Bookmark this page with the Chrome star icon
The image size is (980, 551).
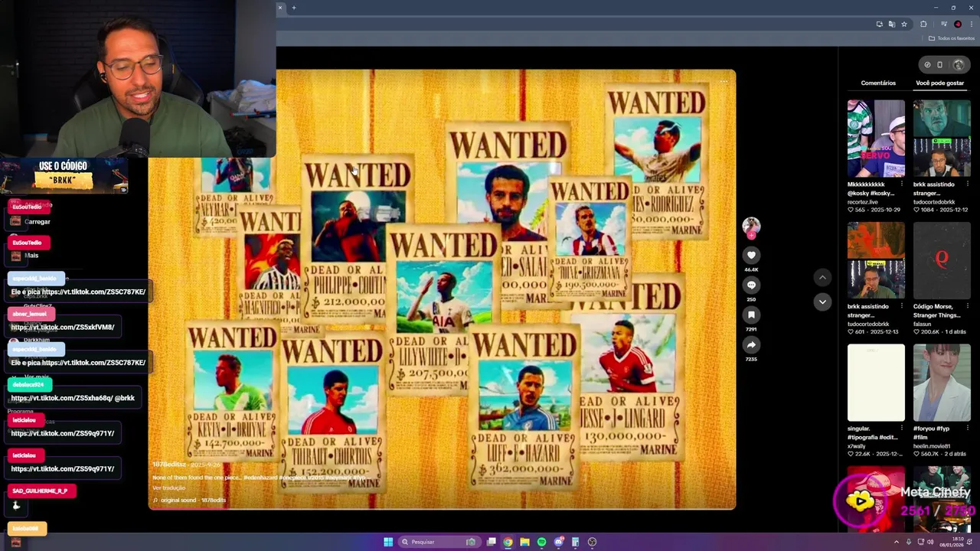903,24
